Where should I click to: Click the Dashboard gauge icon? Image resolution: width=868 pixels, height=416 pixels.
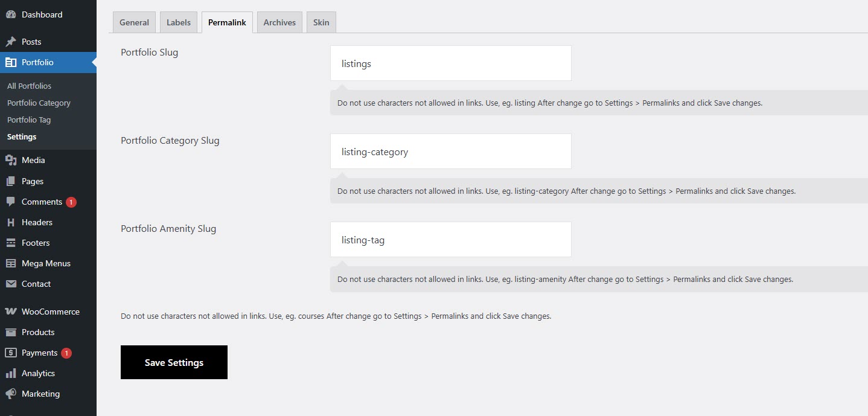(x=11, y=14)
